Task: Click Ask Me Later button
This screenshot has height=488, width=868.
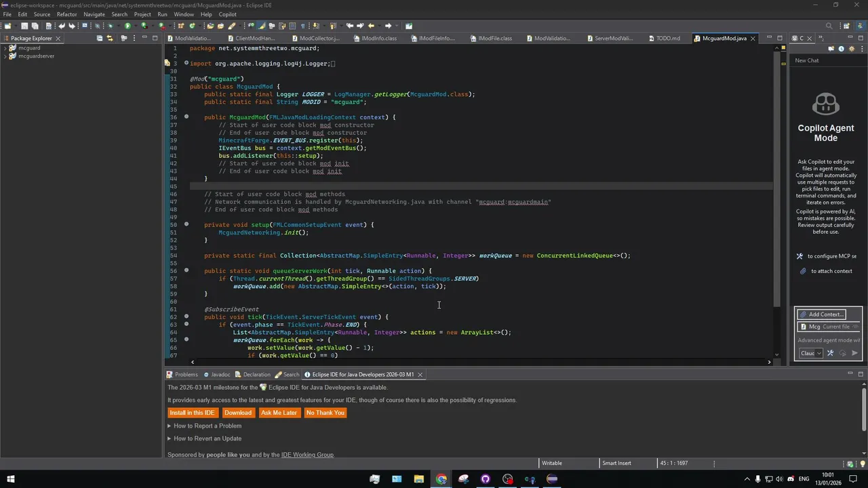Action: (279, 413)
